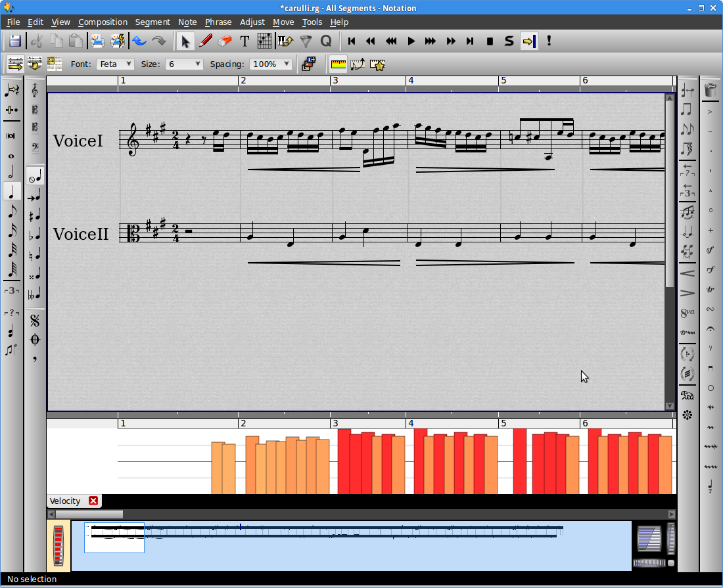Click the VoiceII staff label
This screenshot has width=723, height=588.
(x=81, y=234)
